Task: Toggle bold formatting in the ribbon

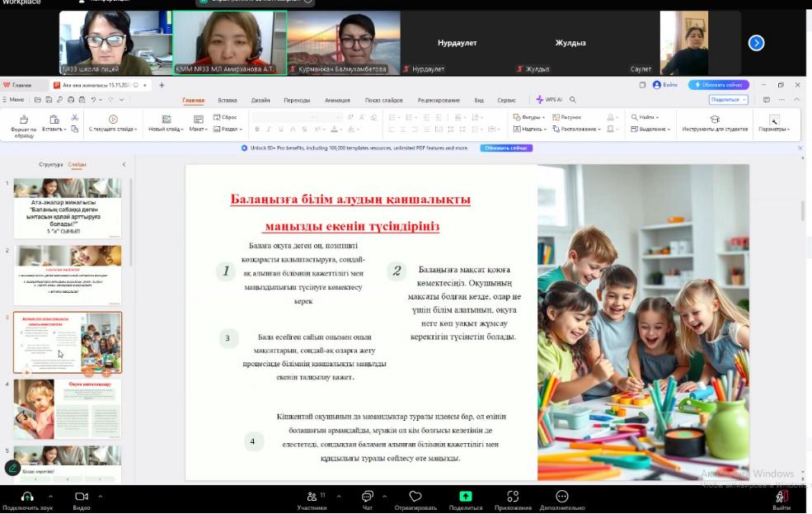Action: click(257, 130)
